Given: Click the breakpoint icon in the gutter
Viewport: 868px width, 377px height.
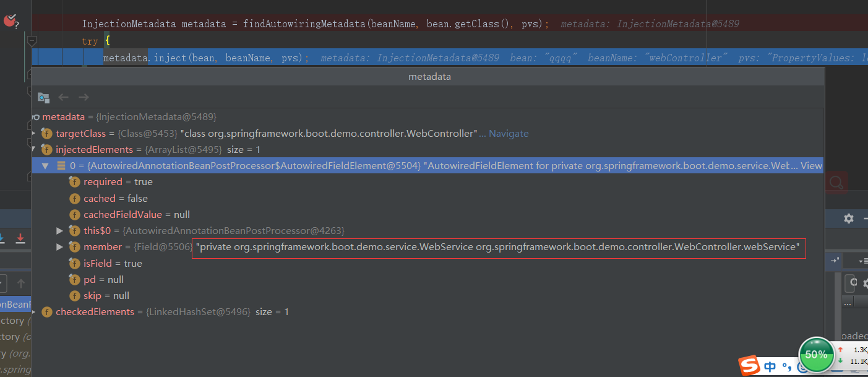Looking at the screenshot, I should (x=10, y=20).
